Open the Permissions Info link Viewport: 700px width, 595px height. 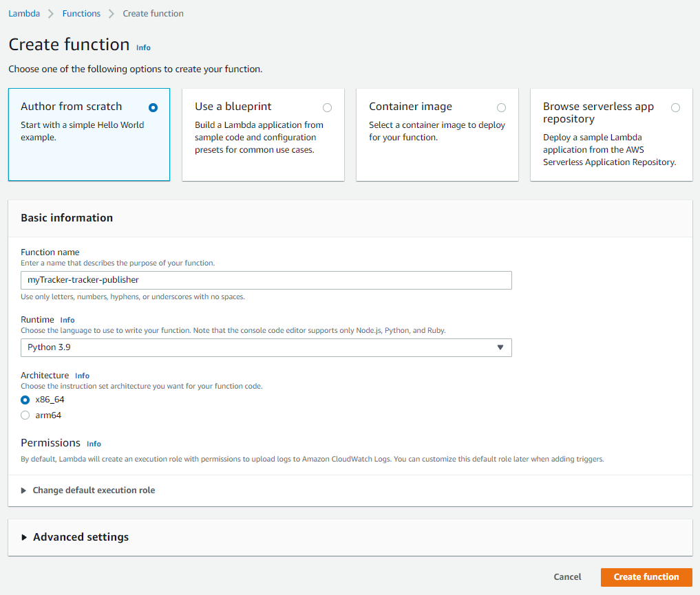pos(93,444)
